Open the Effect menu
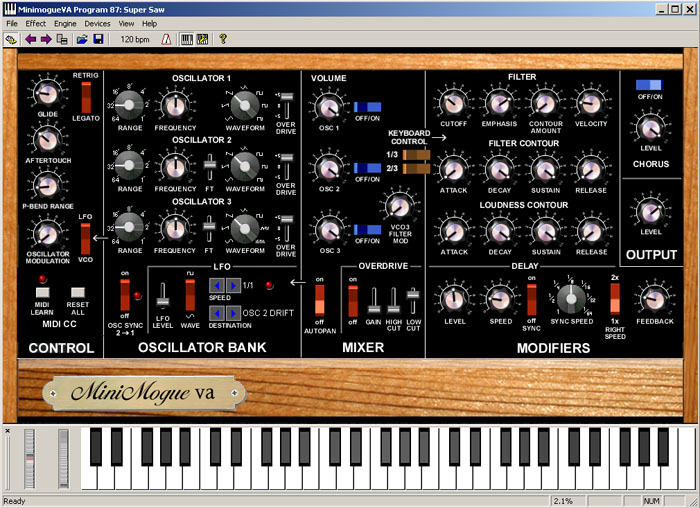Image resolution: width=700 pixels, height=508 pixels. (35, 24)
